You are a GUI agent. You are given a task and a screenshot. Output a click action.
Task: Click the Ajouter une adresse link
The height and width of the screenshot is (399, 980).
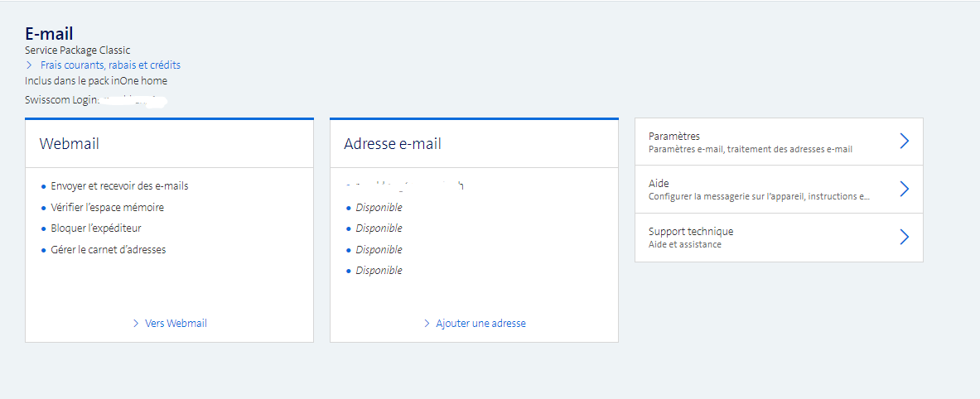tap(480, 324)
